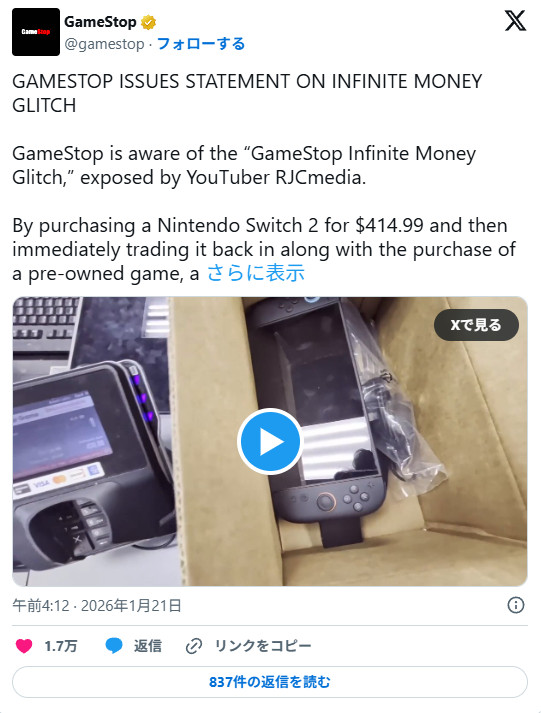This screenshot has height=713, width=541.
Task: Click the tweet headline text
Action: (247, 93)
